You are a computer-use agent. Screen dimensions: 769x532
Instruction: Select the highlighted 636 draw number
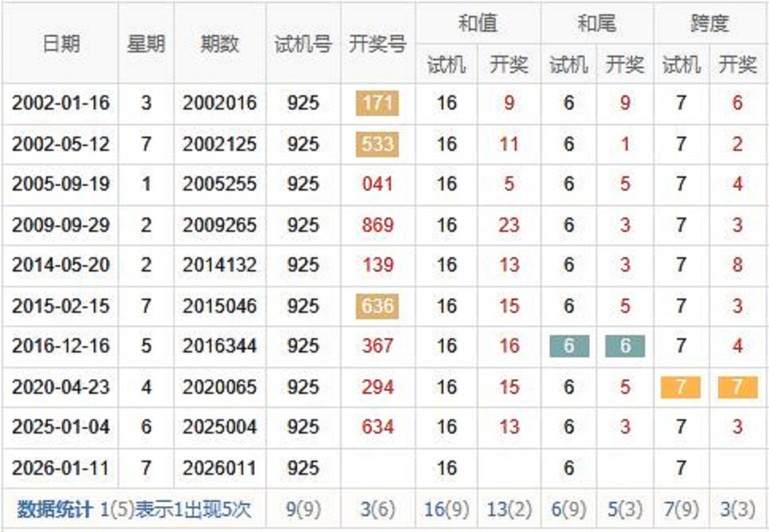point(377,306)
